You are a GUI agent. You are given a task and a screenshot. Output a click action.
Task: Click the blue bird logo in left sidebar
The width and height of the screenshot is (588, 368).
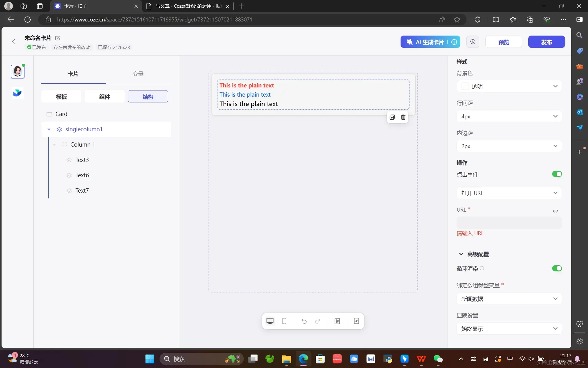pos(17,93)
